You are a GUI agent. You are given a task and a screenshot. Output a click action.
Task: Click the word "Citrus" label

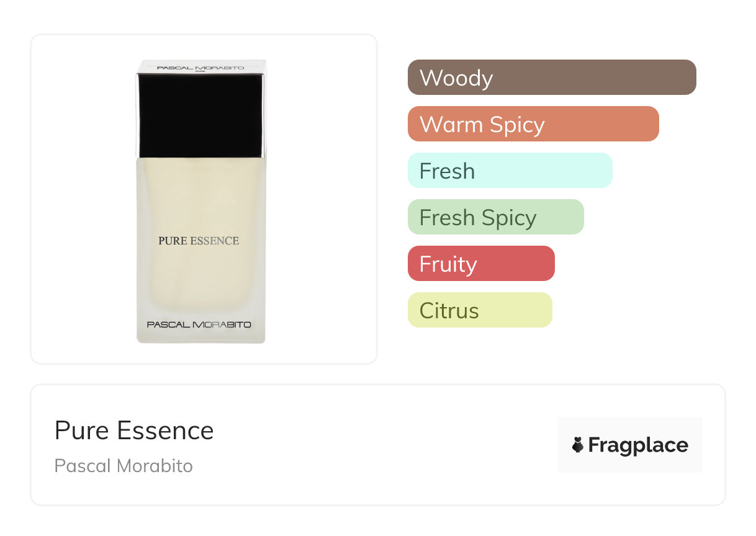coord(449,311)
